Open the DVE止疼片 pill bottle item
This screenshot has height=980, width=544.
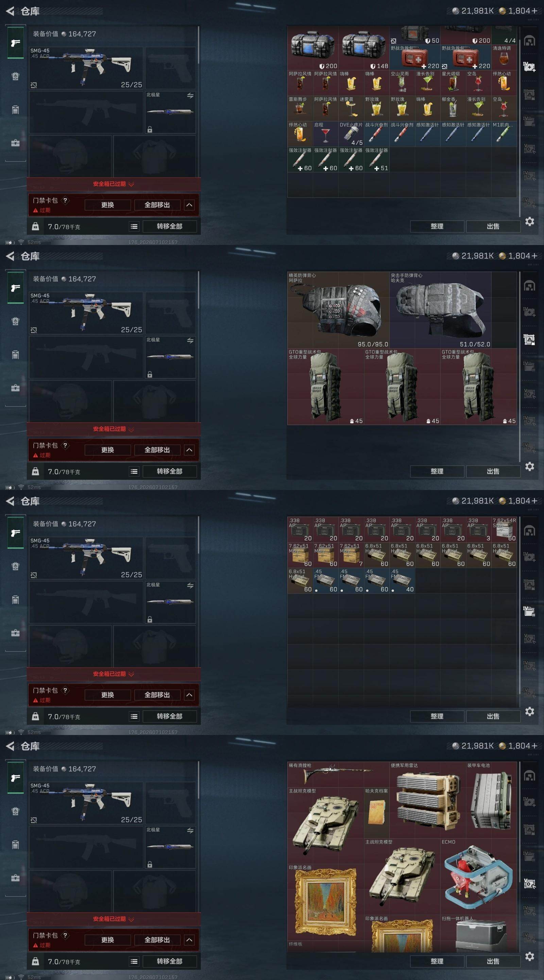tap(351, 134)
